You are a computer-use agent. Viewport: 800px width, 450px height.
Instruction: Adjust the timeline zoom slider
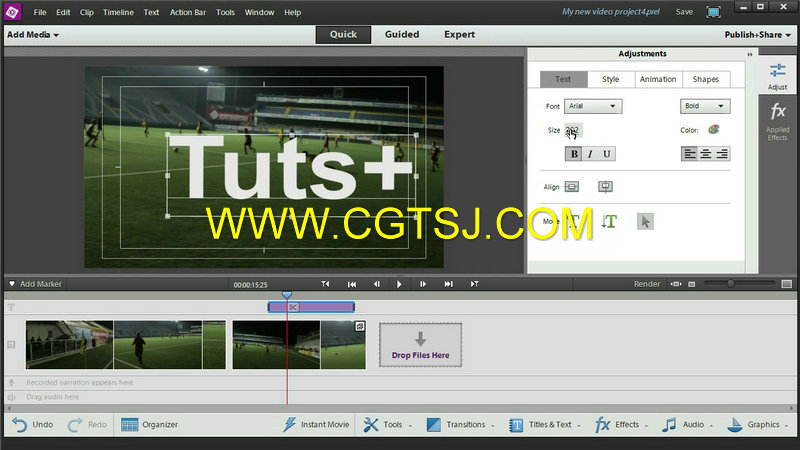pyautogui.click(x=731, y=284)
